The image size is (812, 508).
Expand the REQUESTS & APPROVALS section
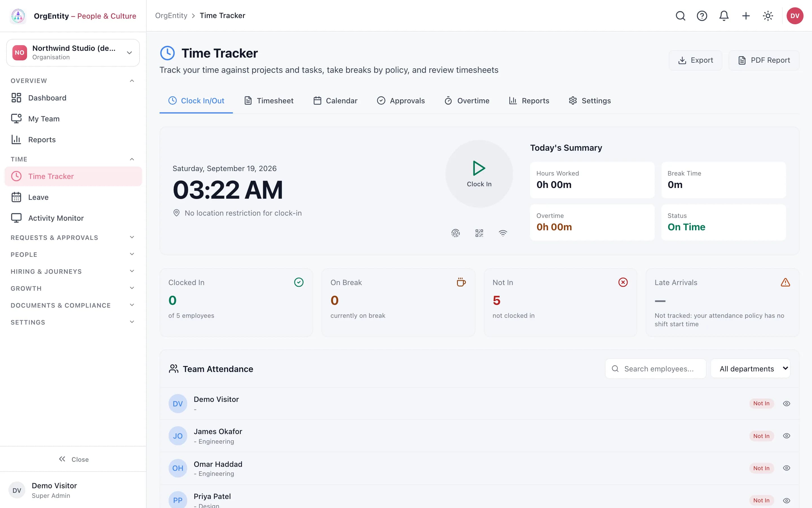tap(73, 238)
